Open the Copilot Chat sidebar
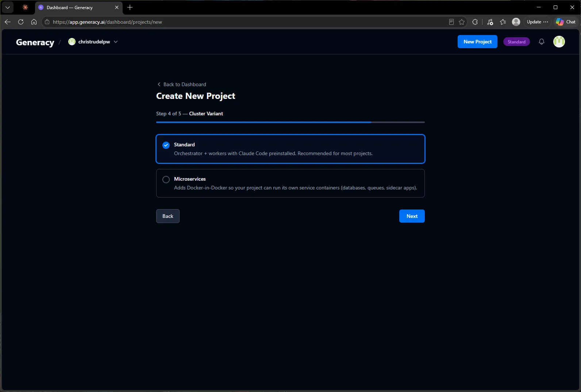The width and height of the screenshot is (581, 392). 566,22
